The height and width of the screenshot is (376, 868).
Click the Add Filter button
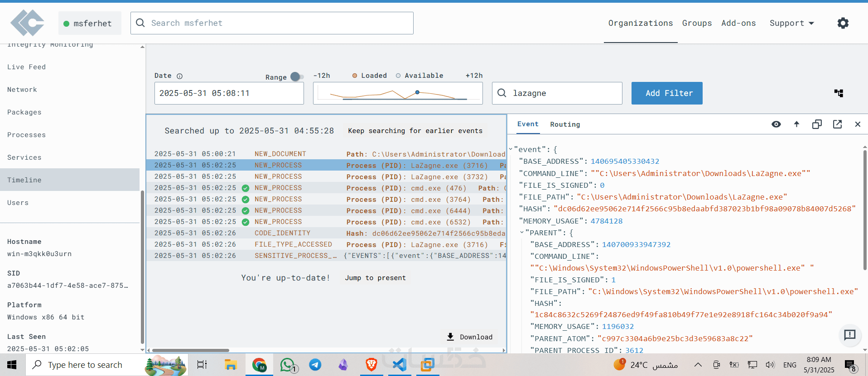point(667,93)
